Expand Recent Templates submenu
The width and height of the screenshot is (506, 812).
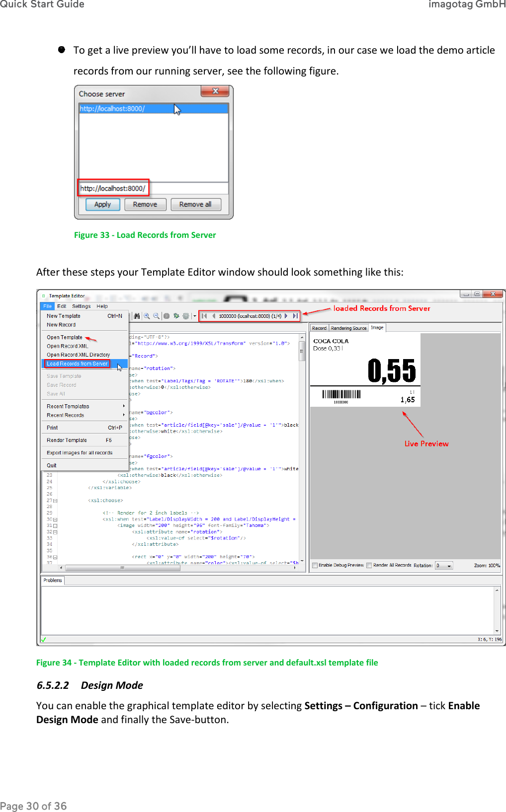click(x=84, y=406)
